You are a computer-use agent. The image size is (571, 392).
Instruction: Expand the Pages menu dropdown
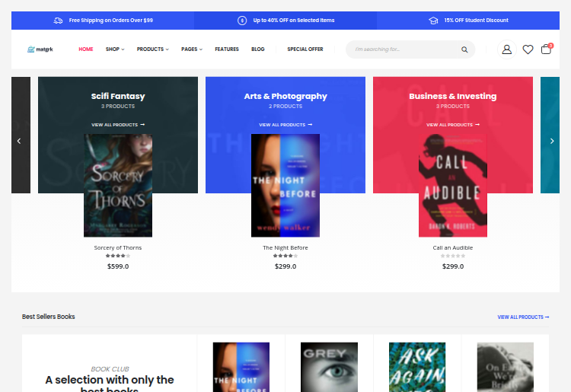pos(192,49)
